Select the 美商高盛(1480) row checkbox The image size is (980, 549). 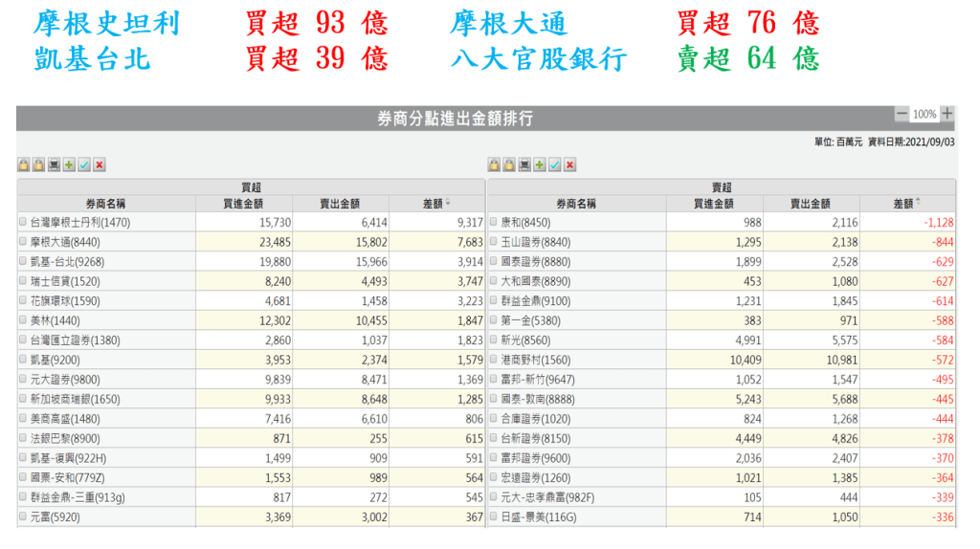tap(23, 419)
